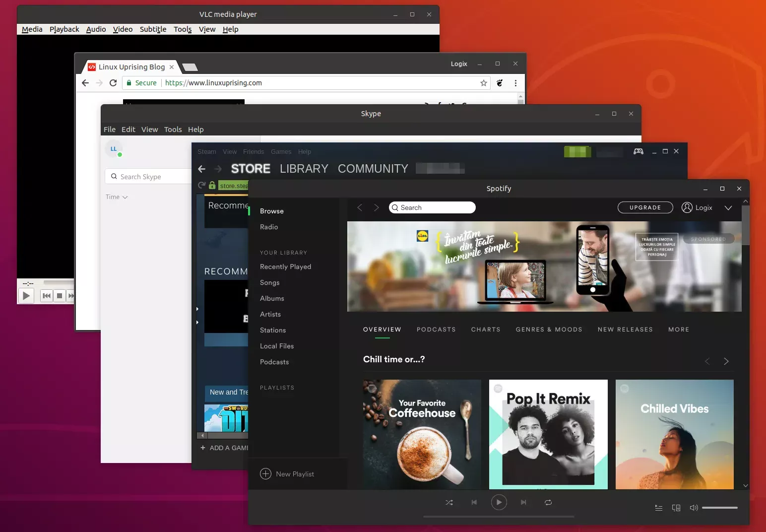Switch to NEW RELEASES tab

pyautogui.click(x=625, y=330)
